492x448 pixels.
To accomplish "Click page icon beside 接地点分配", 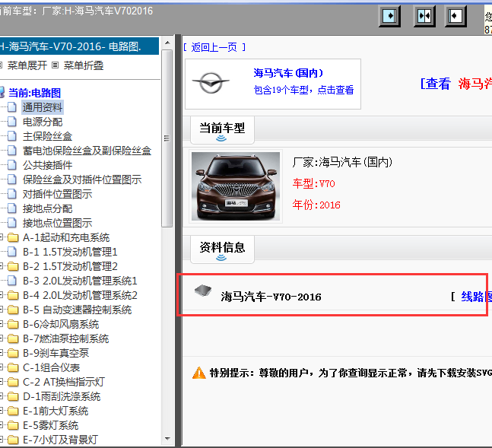I will coord(12,208).
